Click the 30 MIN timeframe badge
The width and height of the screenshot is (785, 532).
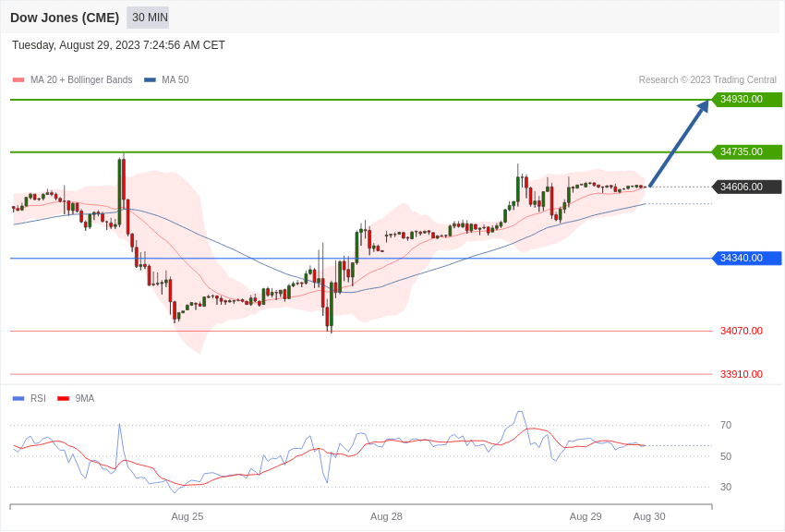pyautogui.click(x=148, y=18)
